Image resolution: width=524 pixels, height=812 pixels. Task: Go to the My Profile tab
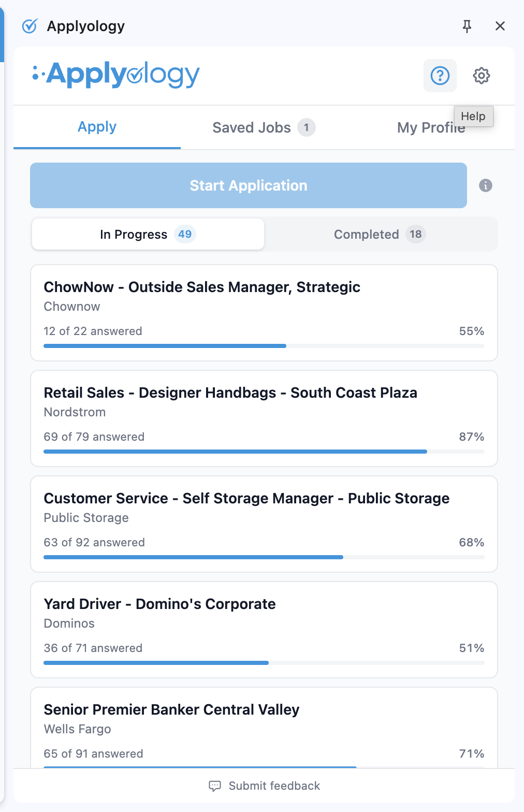click(x=431, y=127)
